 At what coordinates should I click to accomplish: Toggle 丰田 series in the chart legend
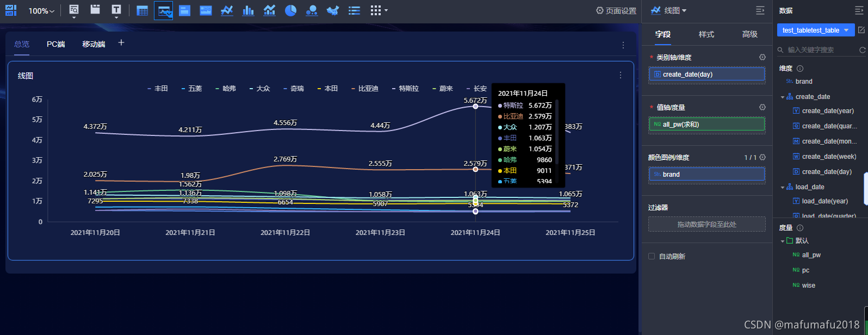coord(158,88)
